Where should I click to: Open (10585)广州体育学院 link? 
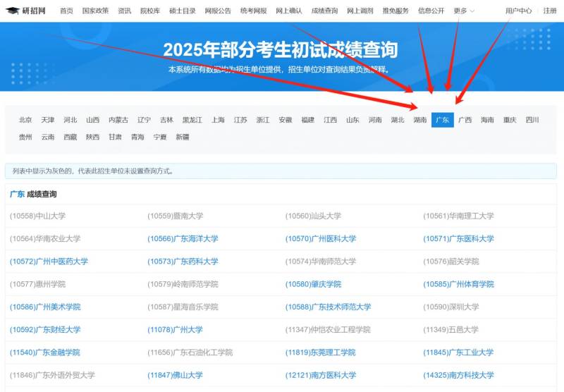pyautogui.click(x=458, y=284)
